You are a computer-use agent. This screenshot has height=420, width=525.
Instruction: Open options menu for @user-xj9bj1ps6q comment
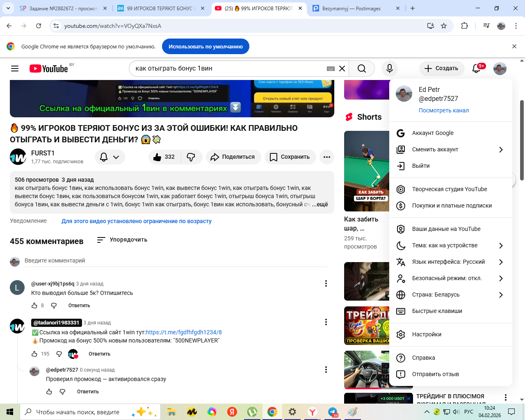click(x=326, y=283)
